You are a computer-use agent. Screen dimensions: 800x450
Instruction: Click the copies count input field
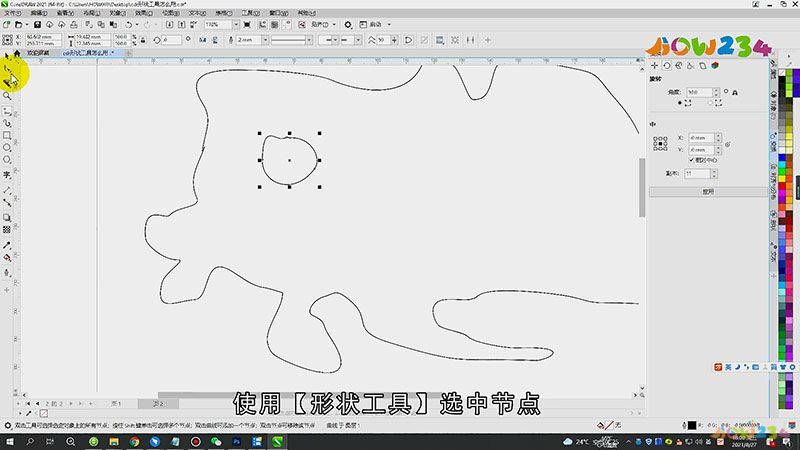point(697,174)
